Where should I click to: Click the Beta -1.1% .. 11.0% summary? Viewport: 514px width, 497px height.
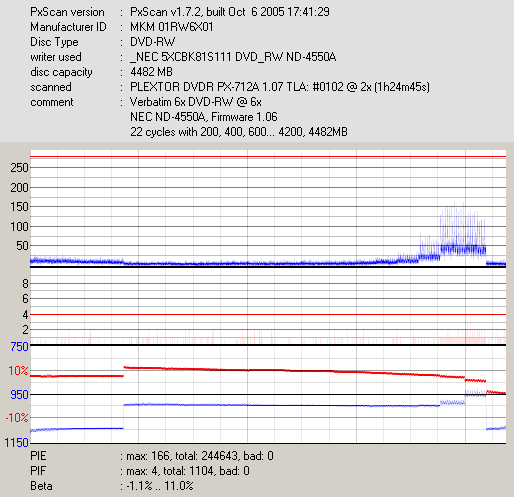(x=112, y=486)
